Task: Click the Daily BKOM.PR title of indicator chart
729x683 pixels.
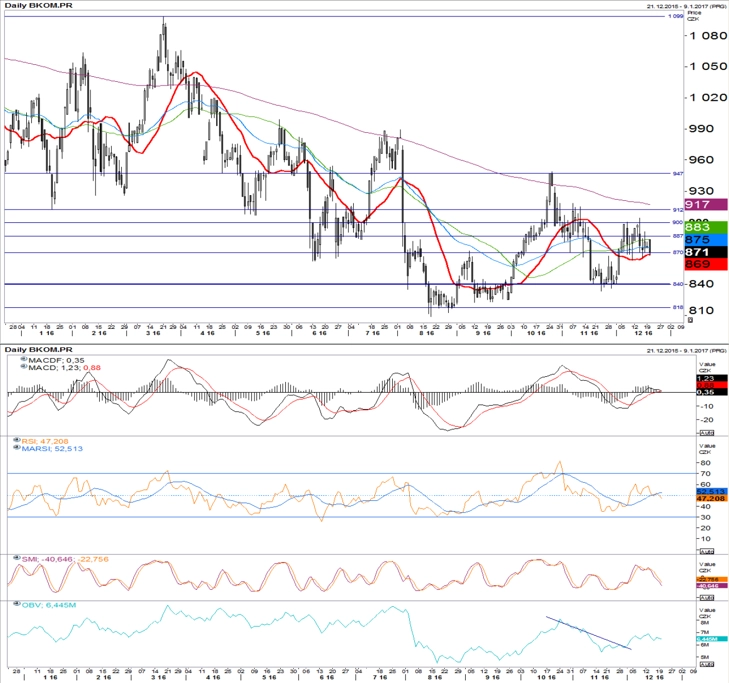Action: (x=38, y=350)
